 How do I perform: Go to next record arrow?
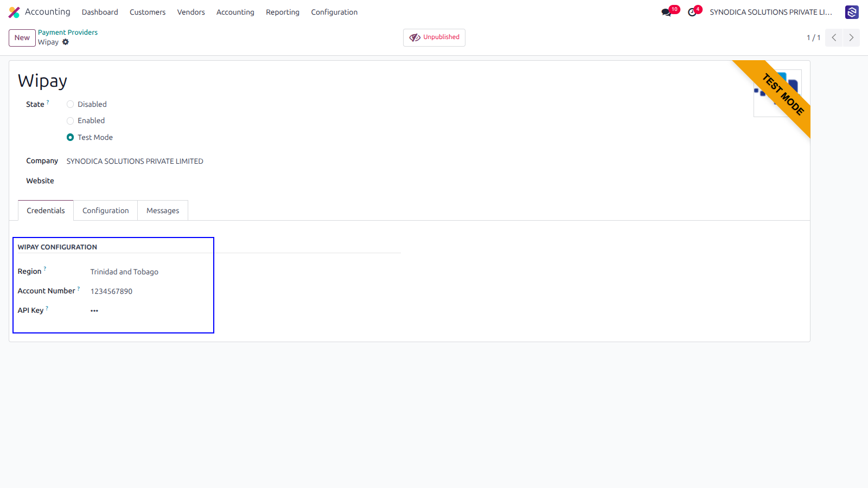point(851,37)
